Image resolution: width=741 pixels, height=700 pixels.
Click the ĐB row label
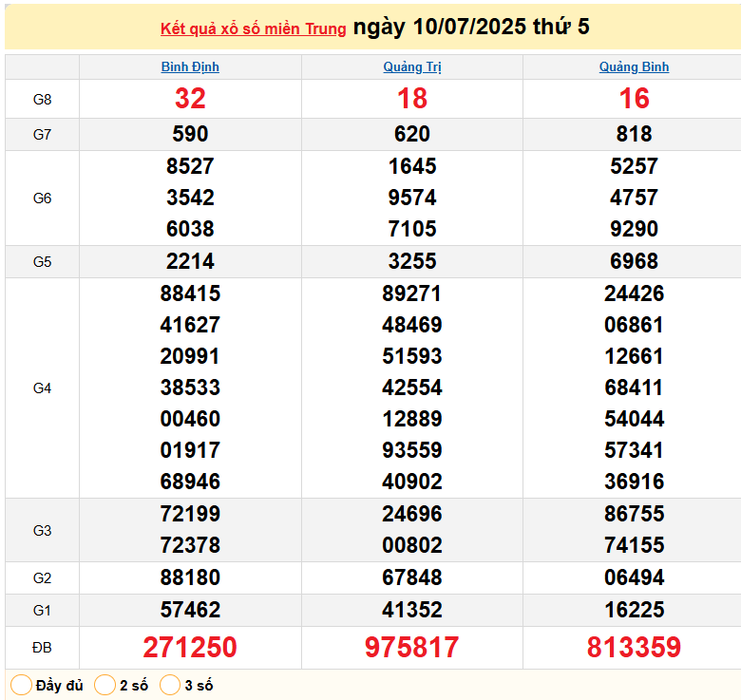click(x=42, y=648)
